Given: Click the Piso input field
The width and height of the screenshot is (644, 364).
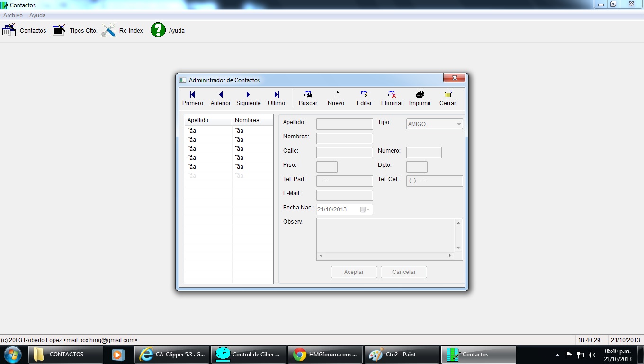Looking at the screenshot, I should [327, 167].
